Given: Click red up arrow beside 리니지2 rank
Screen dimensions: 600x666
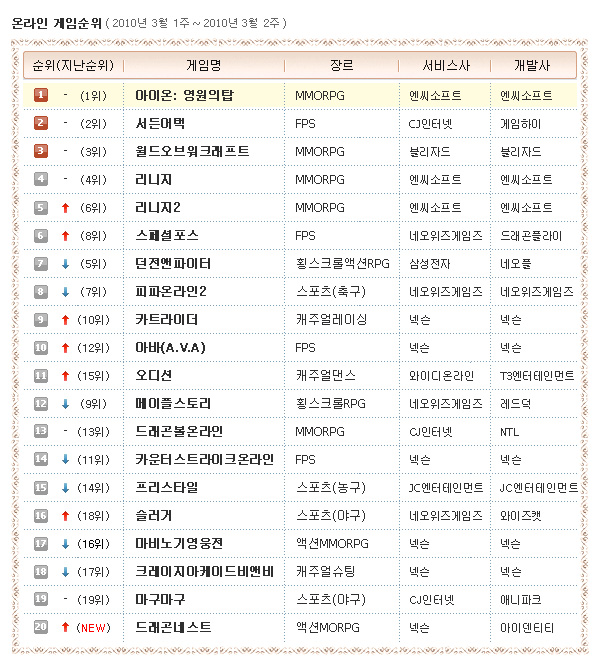Looking at the screenshot, I should [65, 207].
